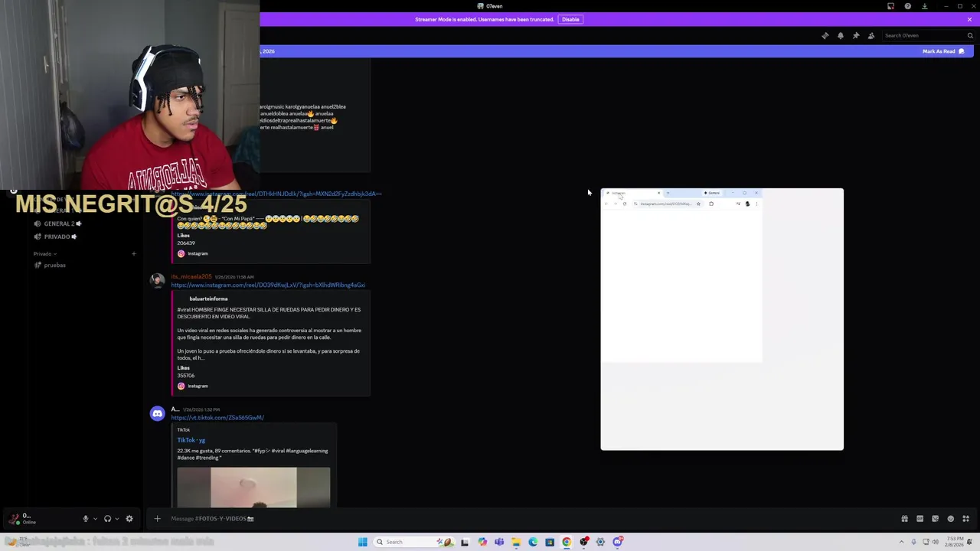This screenshot has width=980, height=551.
Task: Click the Discord default avatar of user A...
Action: tap(157, 413)
